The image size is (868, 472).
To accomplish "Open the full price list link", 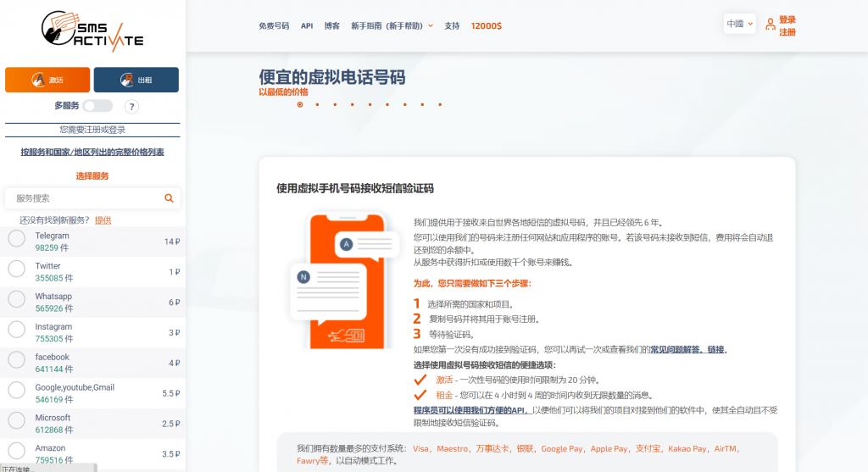I will click(x=92, y=153).
